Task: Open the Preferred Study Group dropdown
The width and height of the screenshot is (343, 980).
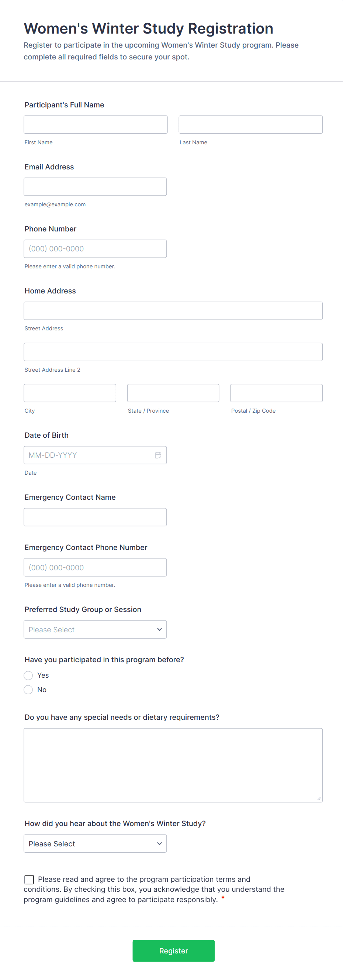Action: pos(95,629)
